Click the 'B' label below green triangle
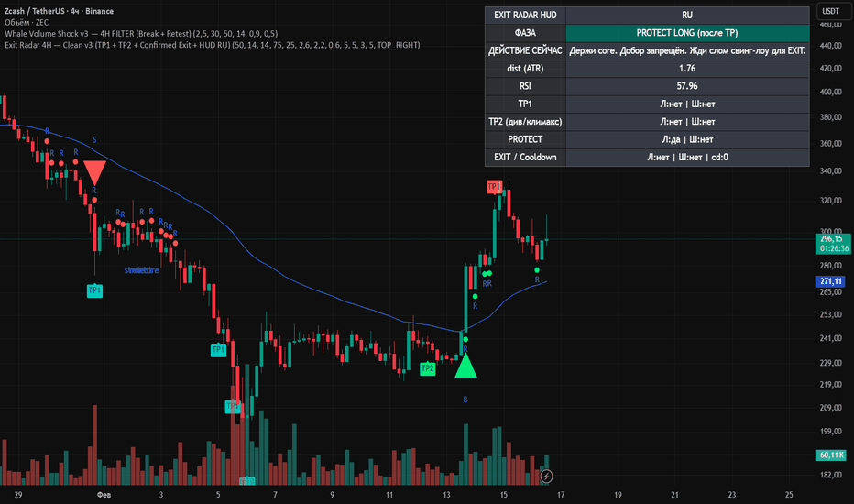The image size is (854, 504). pyautogui.click(x=465, y=400)
